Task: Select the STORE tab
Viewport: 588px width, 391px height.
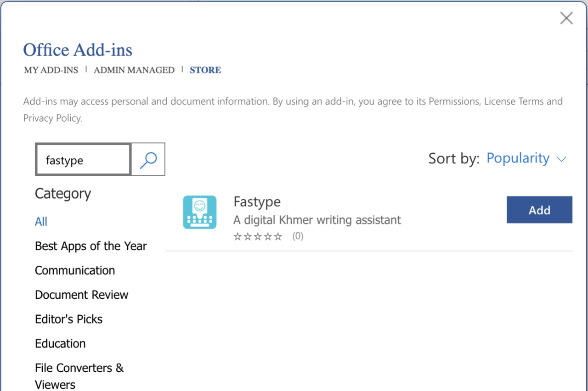Action: [x=205, y=70]
